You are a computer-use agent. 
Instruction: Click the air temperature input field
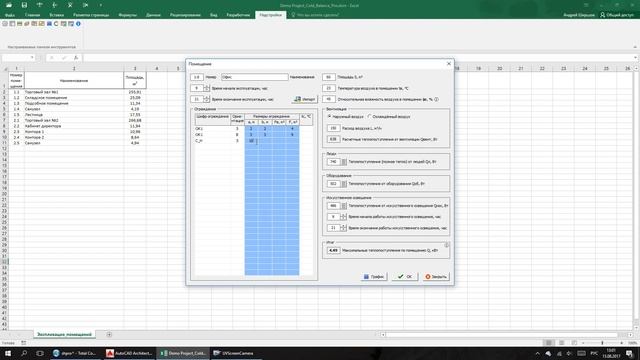pos(329,88)
